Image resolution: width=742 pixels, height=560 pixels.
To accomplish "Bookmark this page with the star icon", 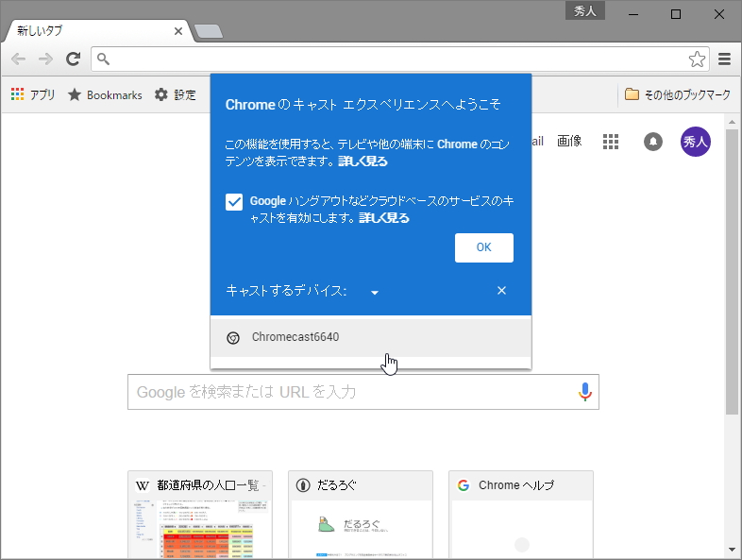I will coord(697,59).
